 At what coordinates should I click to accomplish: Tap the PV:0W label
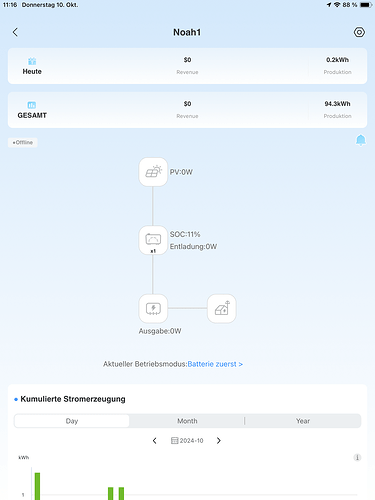click(x=181, y=172)
